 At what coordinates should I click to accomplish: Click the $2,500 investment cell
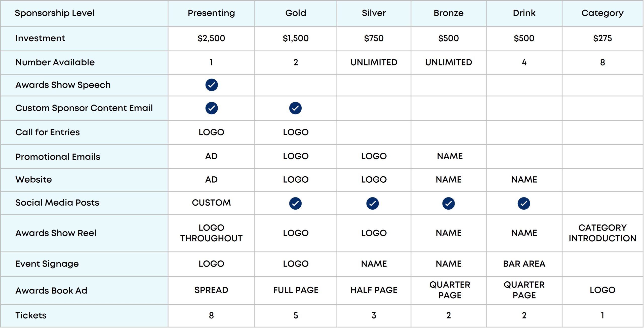click(211, 38)
